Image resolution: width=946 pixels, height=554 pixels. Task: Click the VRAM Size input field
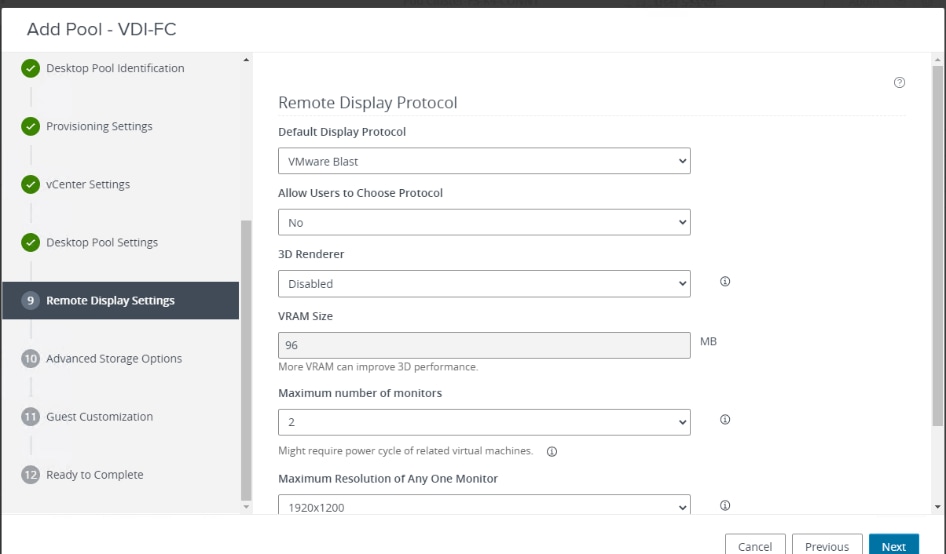[x=484, y=345]
